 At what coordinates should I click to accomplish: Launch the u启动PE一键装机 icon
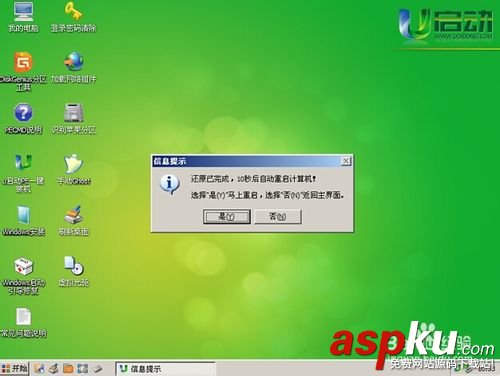(x=23, y=173)
